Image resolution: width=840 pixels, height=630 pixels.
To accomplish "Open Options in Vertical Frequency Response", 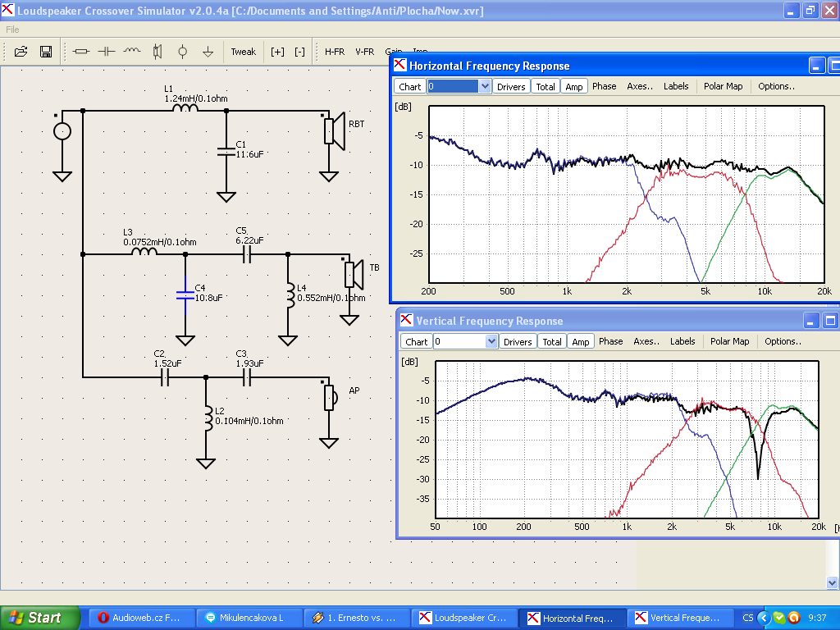I will click(783, 341).
